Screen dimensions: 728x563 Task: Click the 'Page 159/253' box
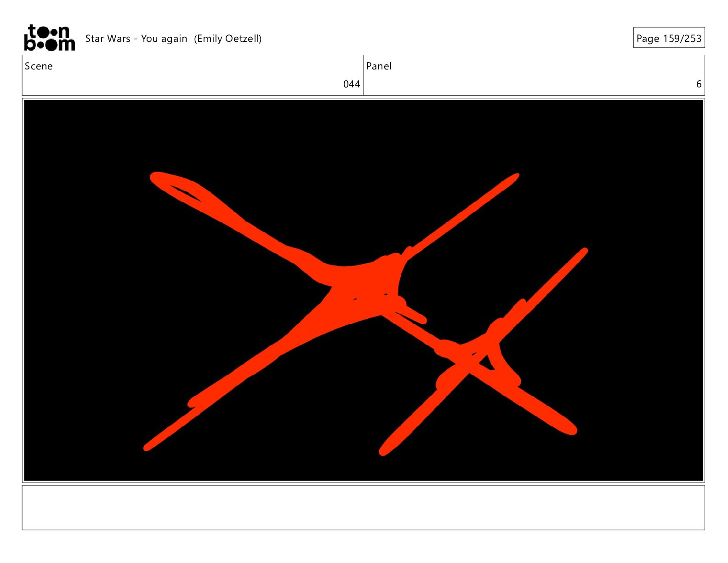pyautogui.click(x=669, y=38)
